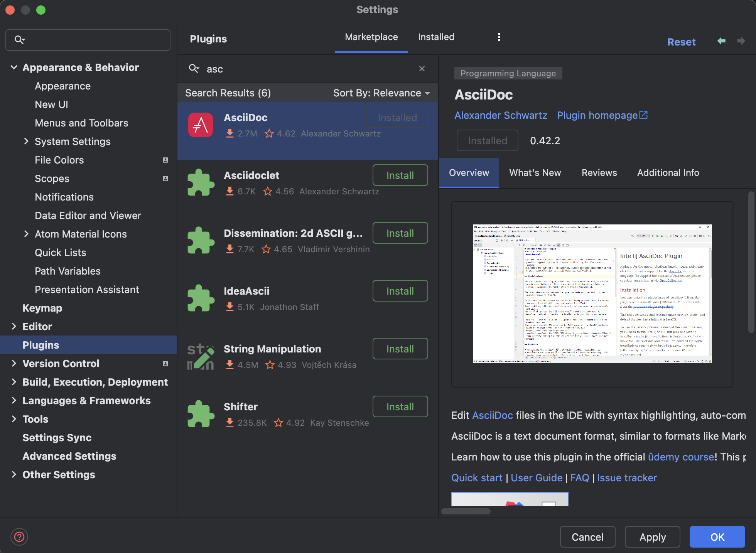The width and height of the screenshot is (756, 553).
Task: Collapse Appearance & Behavior section
Action: pyautogui.click(x=14, y=67)
